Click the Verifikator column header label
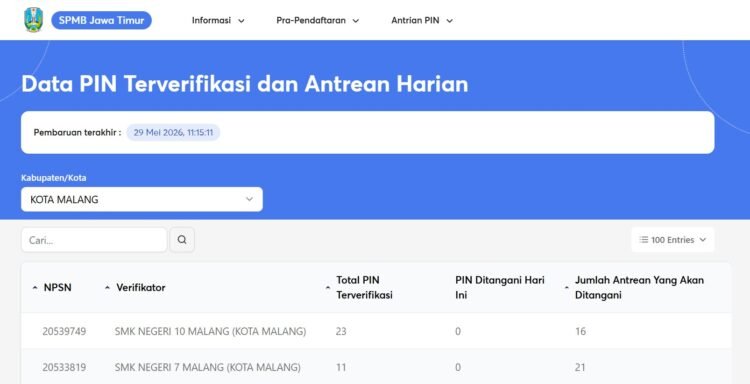 (141, 288)
